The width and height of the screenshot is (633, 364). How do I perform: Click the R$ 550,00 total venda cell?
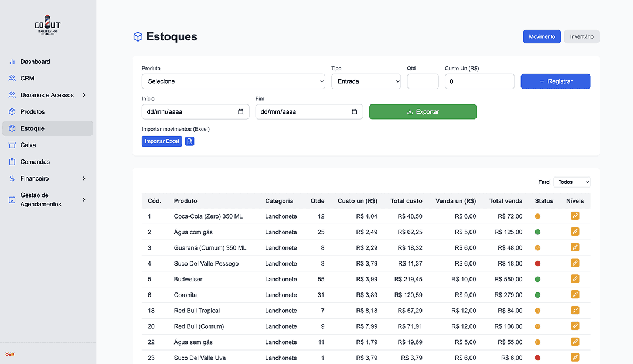[x=508, y=279]
